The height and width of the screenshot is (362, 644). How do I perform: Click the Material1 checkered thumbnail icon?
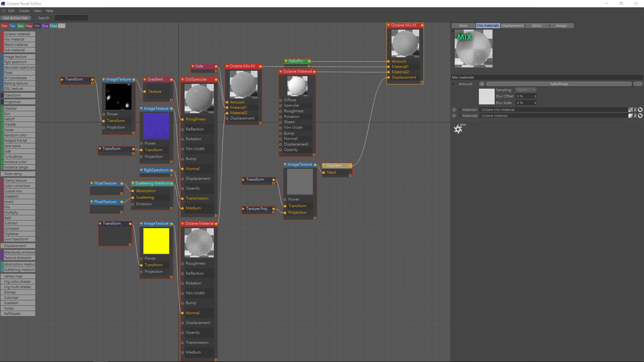coord(630,110)
